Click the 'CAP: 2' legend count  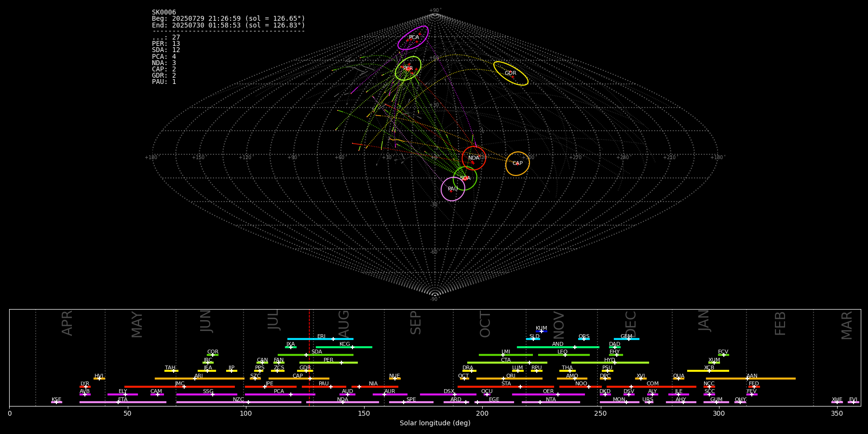coord(164,69)
